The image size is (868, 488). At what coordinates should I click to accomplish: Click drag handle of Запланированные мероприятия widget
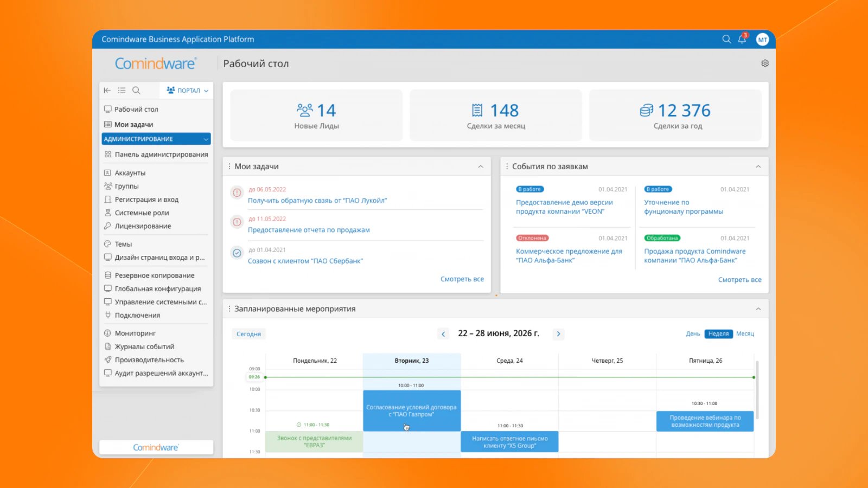(x=229, y=309)
